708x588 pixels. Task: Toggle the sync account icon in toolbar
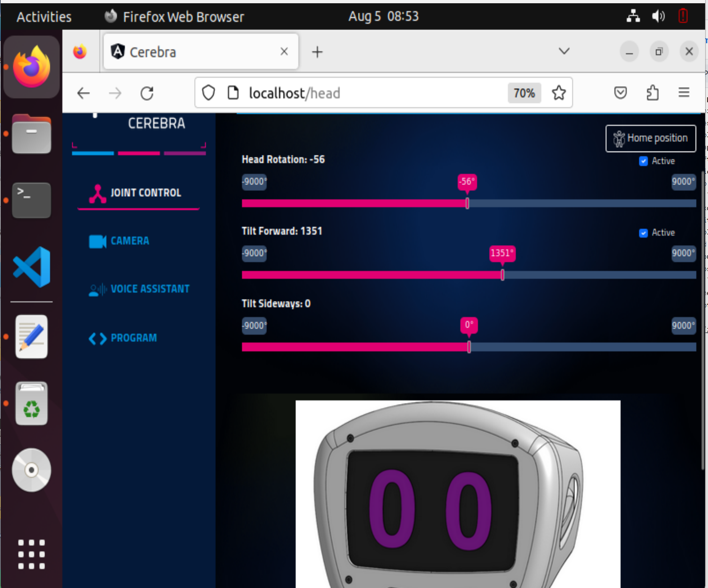[653, 93]
